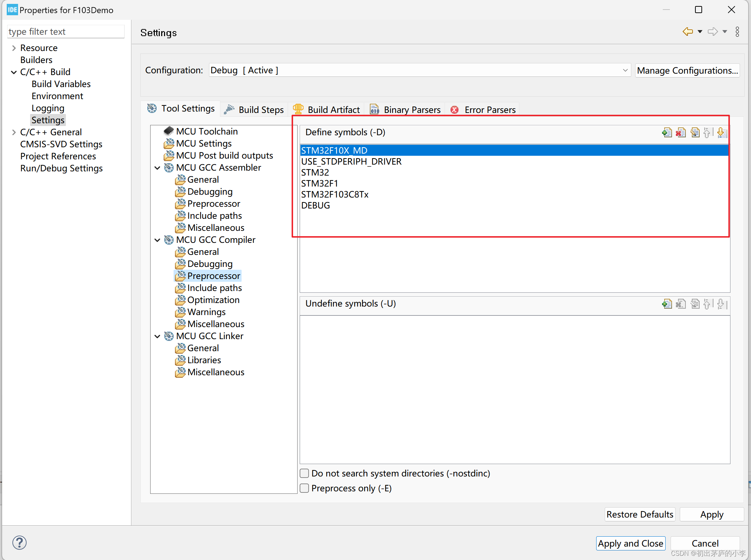
Task: Click the type filter text field
Action: pos(66,32)
